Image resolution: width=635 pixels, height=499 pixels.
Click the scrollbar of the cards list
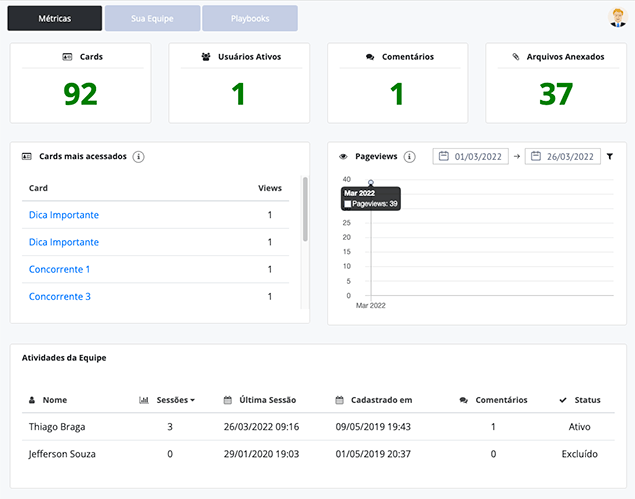305,209
